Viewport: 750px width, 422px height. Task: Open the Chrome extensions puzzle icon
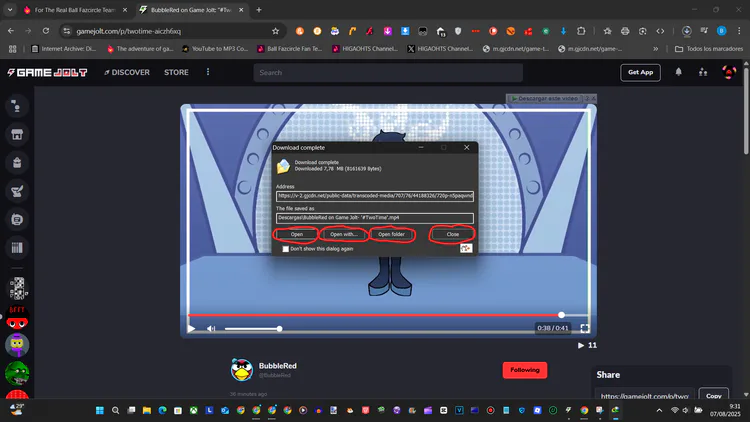(x=581, y=31)
